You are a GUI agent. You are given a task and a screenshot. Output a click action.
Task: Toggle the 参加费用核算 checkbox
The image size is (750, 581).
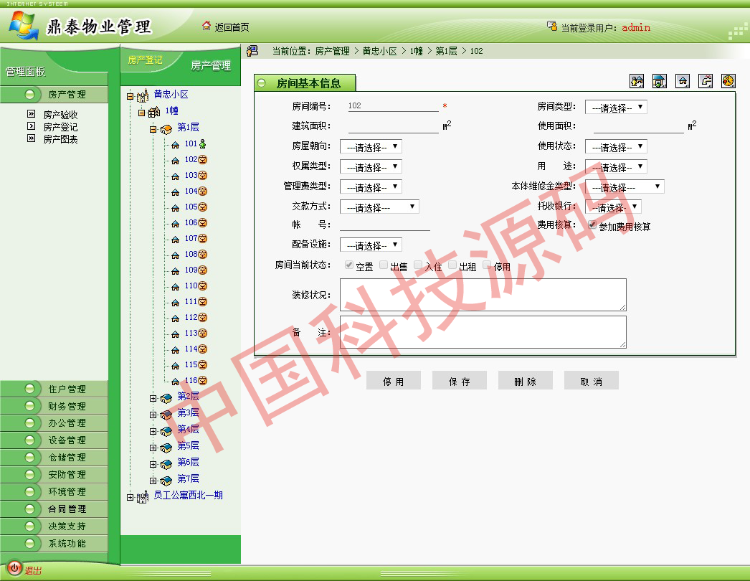tap(593, 224)
